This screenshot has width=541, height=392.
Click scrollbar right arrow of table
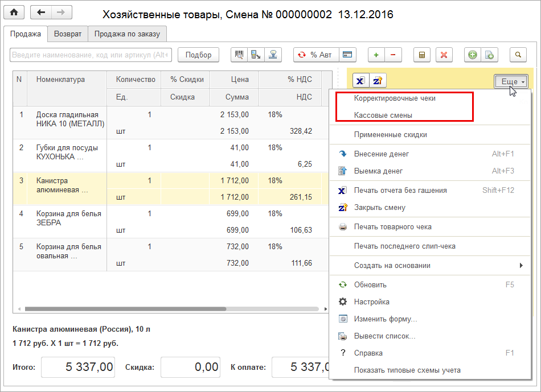coord(325,309)
